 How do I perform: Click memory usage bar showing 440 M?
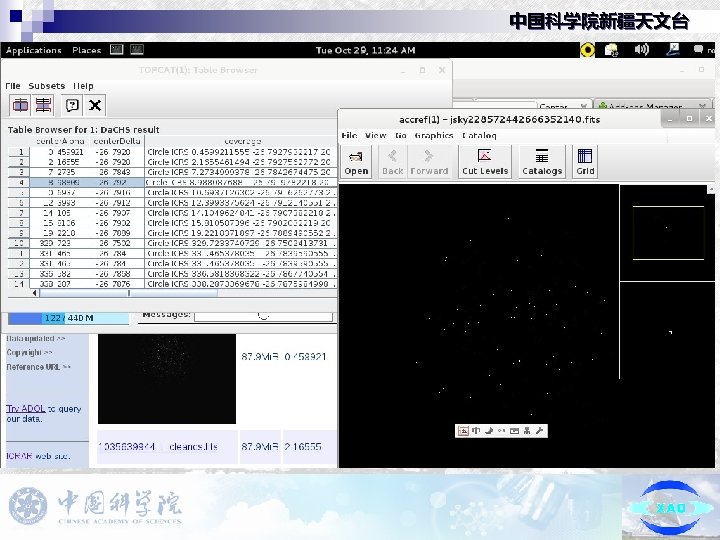68,318
